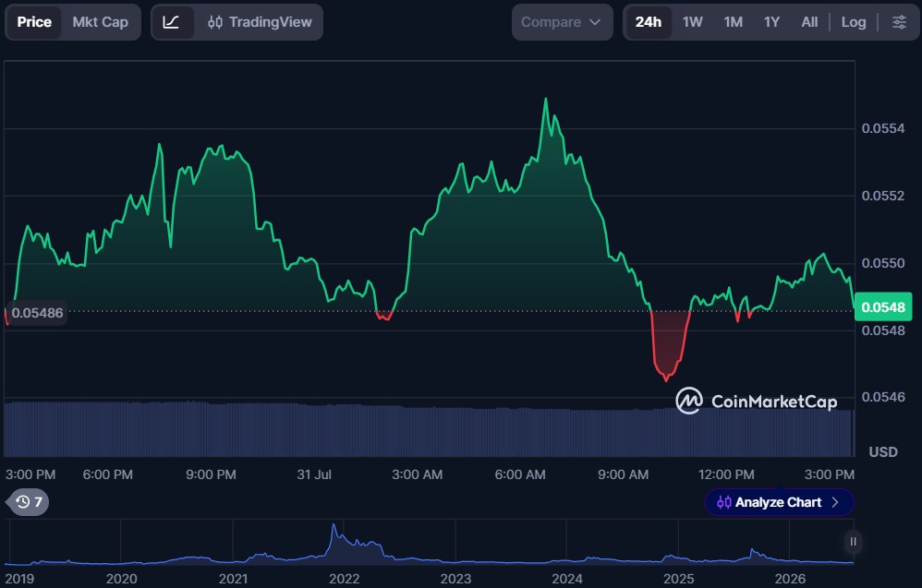Click the 9:00 AM time axis label
The image size is (922, 588).
624,474
